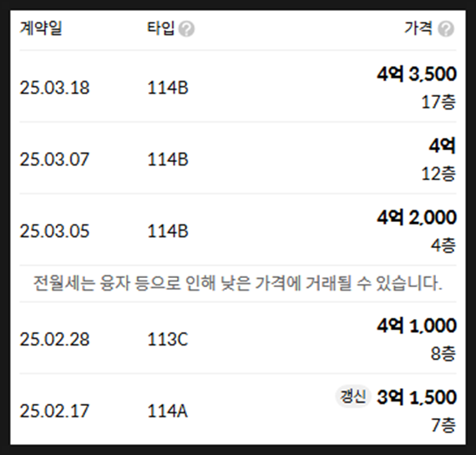This screenshot has height=455, width=476.
Task: Open the 25.03.05 transaction row
Action: [x=238, y=230]
